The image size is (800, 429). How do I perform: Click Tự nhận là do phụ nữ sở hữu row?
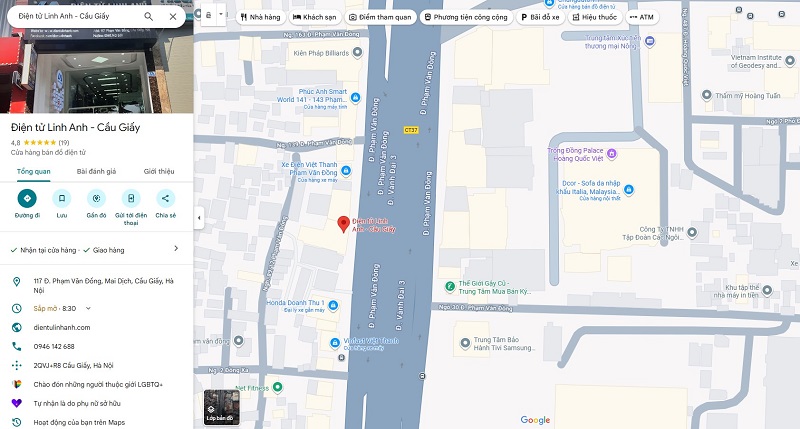[x=96, y=403]
